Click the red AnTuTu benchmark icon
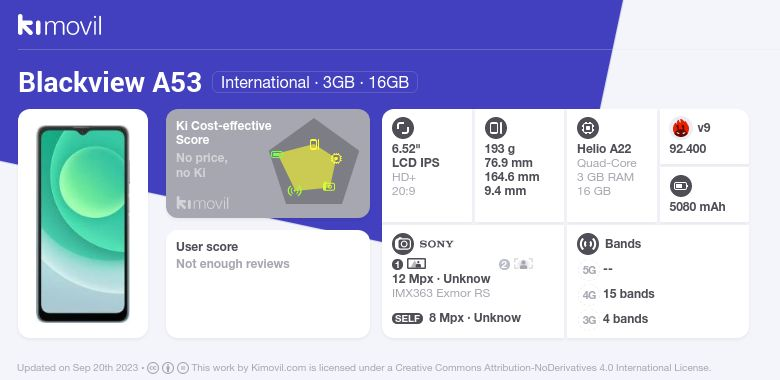Image resolution: width=780 pixels, height=380 pixels. [x=681, y=128]
